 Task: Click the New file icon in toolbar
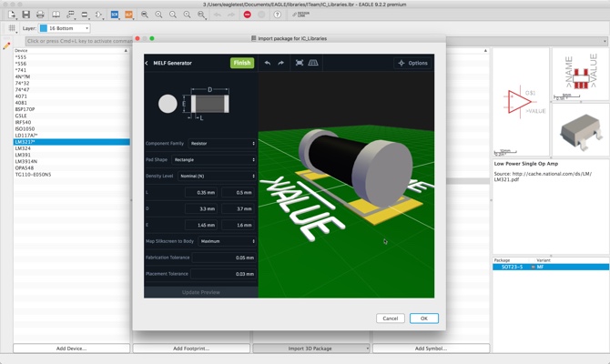(12, 15)
